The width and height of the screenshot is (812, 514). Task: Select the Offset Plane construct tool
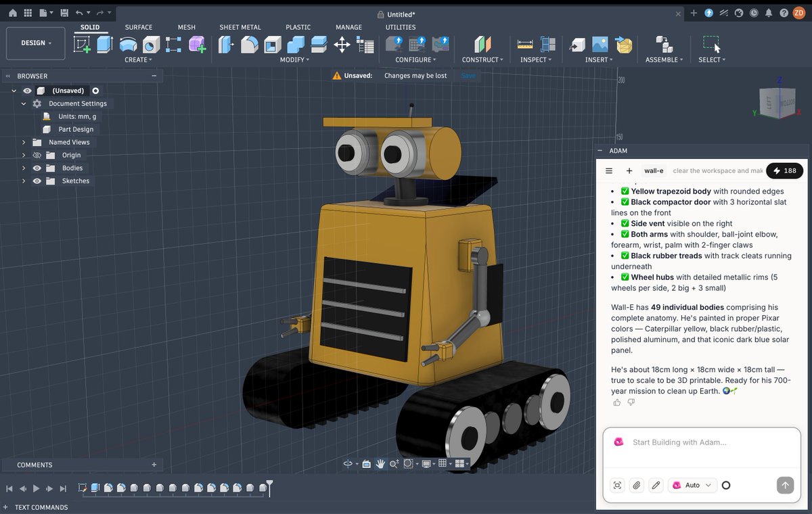(482, 45)
